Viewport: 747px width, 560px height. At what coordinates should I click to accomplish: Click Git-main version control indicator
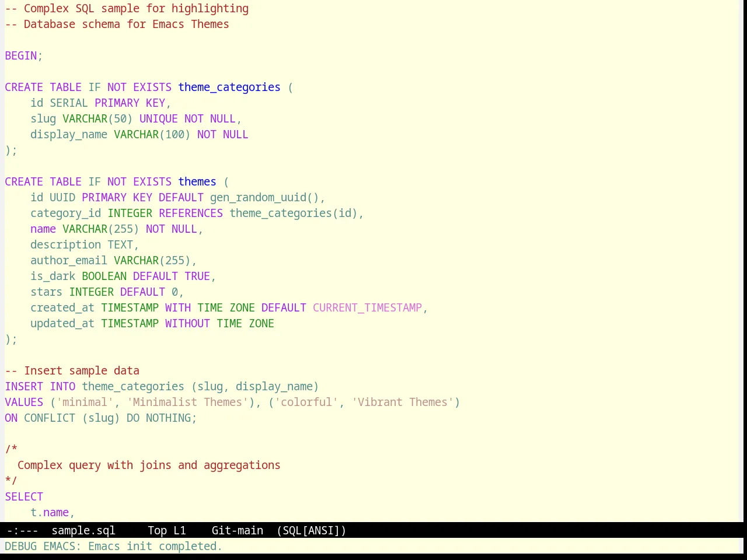(x=238, y=530)
